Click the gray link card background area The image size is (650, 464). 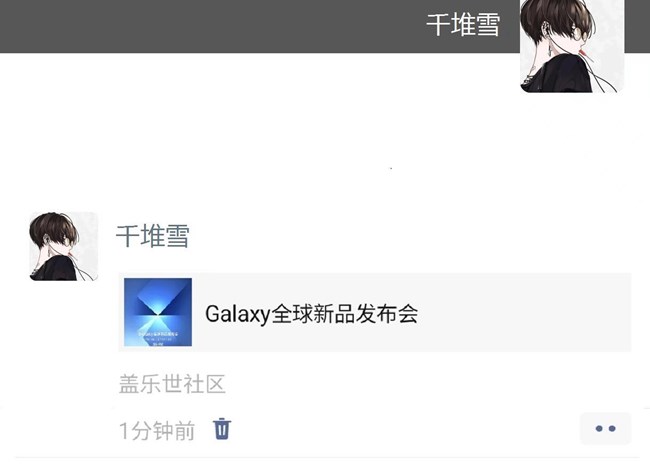(x=522, y=312)
